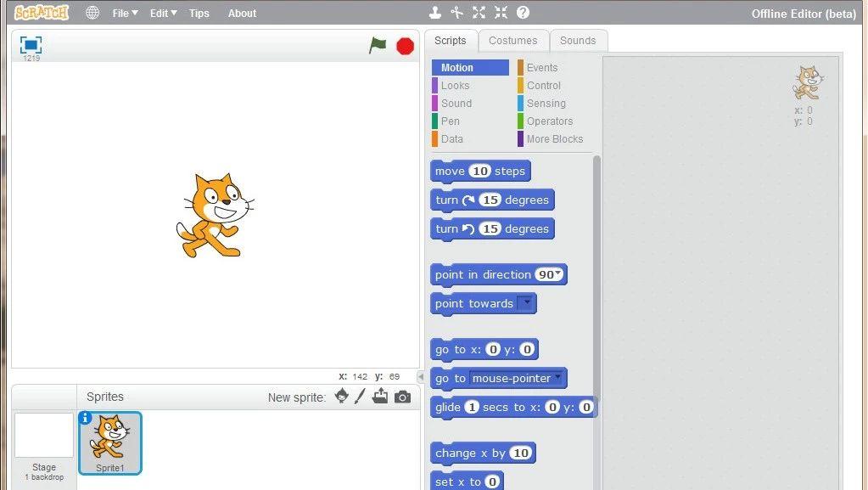Select the Motion block category

pyautogui.click(x=470, y=68)
